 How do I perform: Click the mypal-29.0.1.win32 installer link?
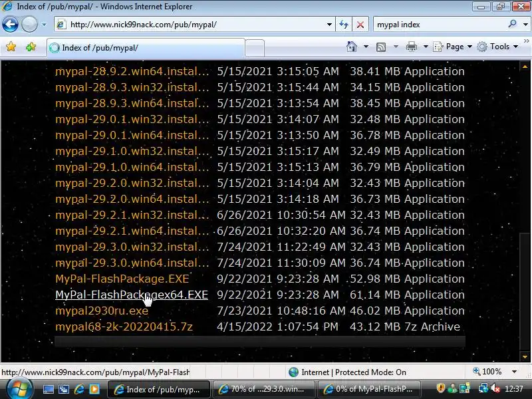[x=132, y=119]
